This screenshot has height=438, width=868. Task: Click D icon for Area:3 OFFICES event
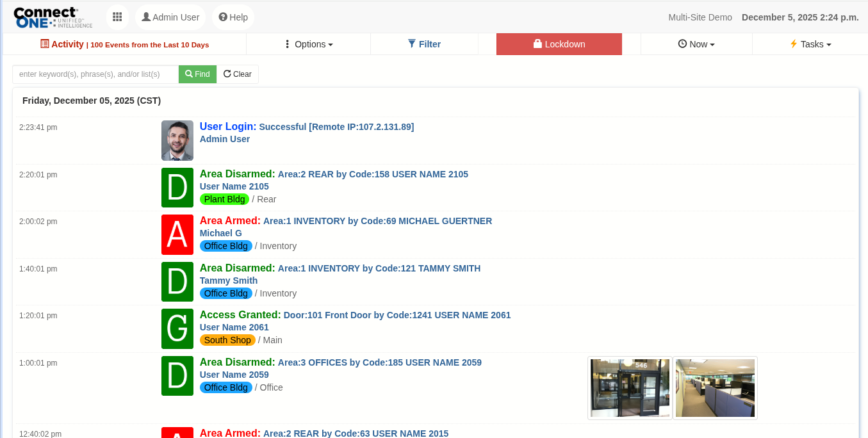[x=177, y=376]
